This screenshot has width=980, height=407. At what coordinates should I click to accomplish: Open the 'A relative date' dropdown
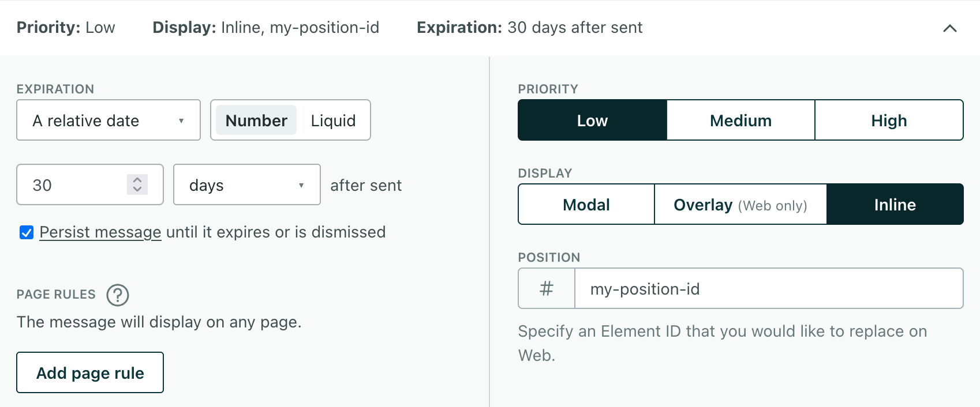coord(109,120)
